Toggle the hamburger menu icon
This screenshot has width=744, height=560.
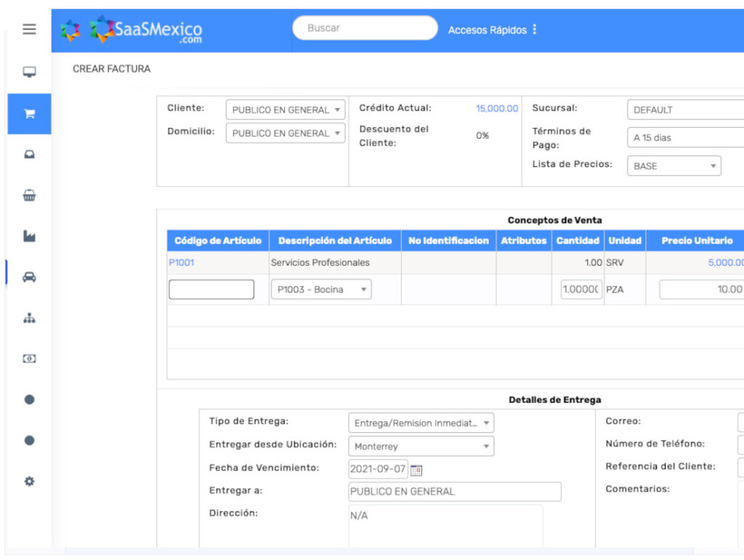point(29,30)
